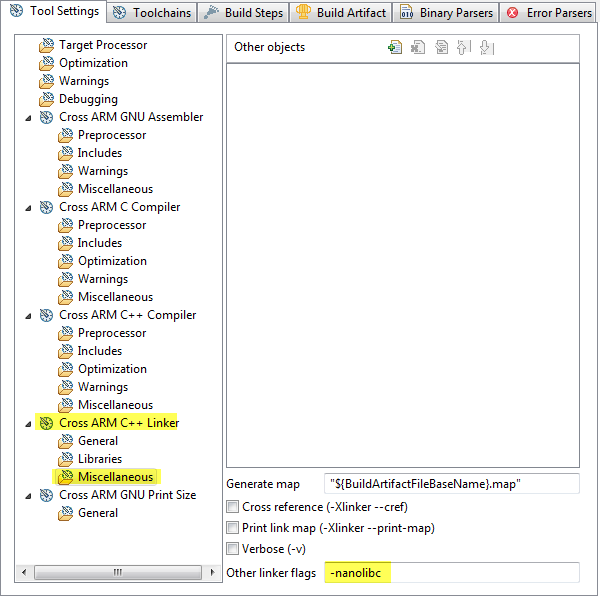Screen dimensions: 600x597
Task: Click the Cross ARM C Compiler tool icon
Action: [46, 207]
